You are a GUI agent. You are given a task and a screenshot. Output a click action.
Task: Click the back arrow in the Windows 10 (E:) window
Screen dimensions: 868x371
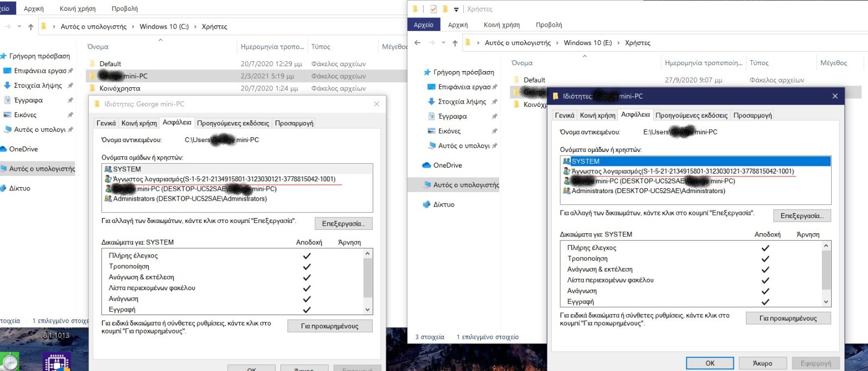click(x=417, y=43)
